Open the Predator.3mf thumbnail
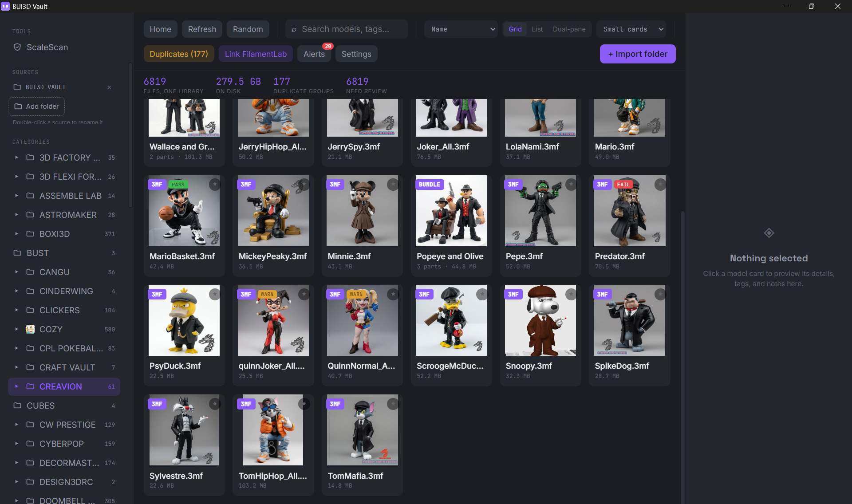 [629, 211]
